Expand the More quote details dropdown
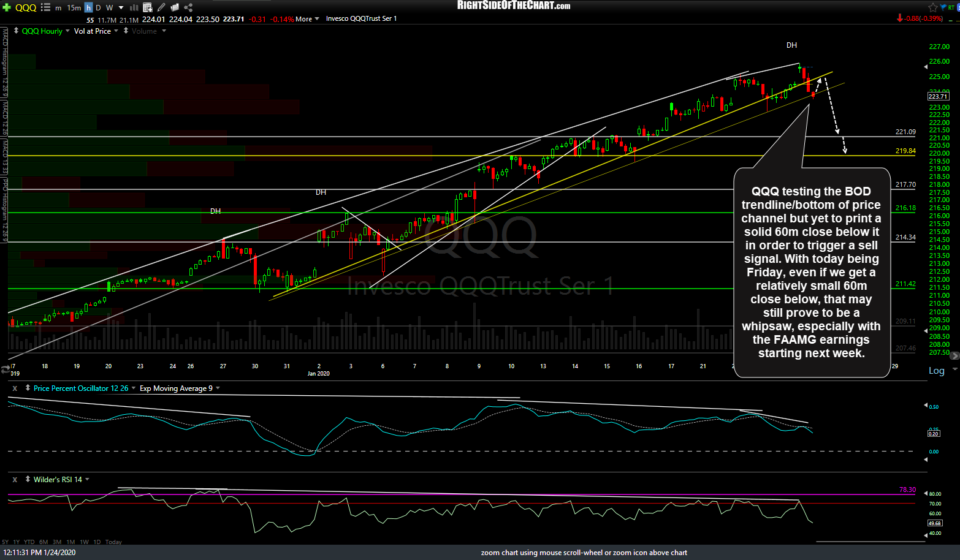This screenshot has height=560, width=960. click(307, 19)
